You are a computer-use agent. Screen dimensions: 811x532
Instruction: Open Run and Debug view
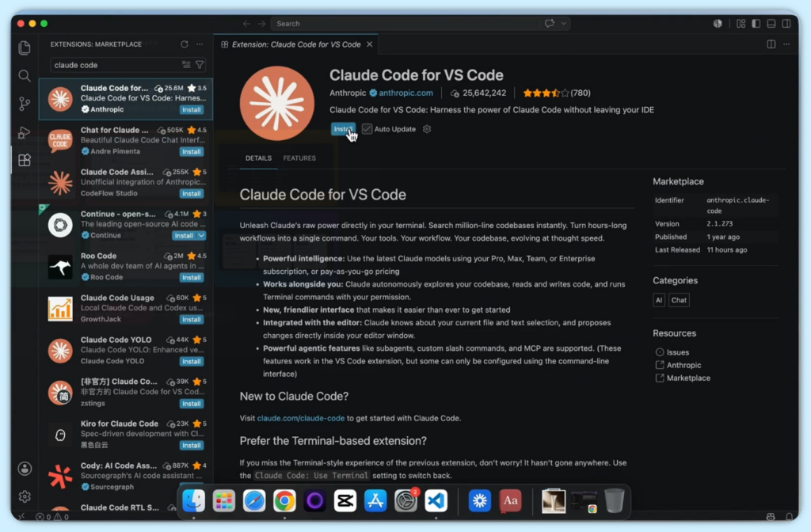(25, 132)
